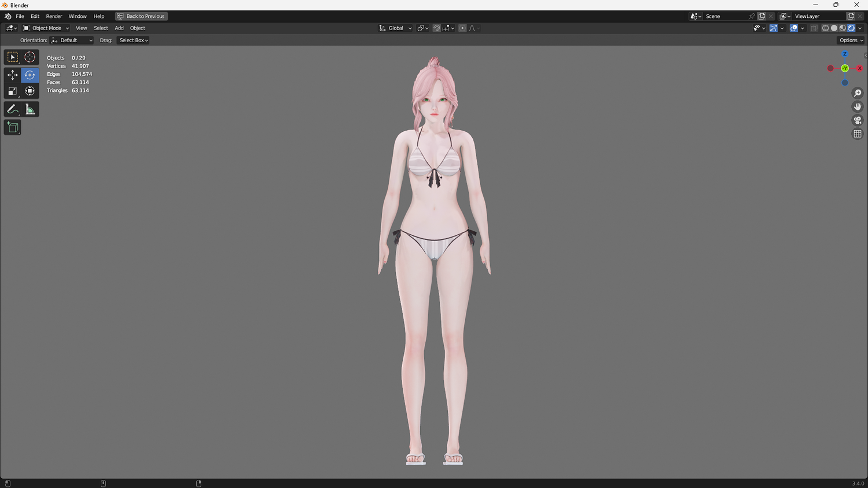This screenshot has width=868, height=488.
Task: Open the viewport View menu
Action: (x=82, y=28)
